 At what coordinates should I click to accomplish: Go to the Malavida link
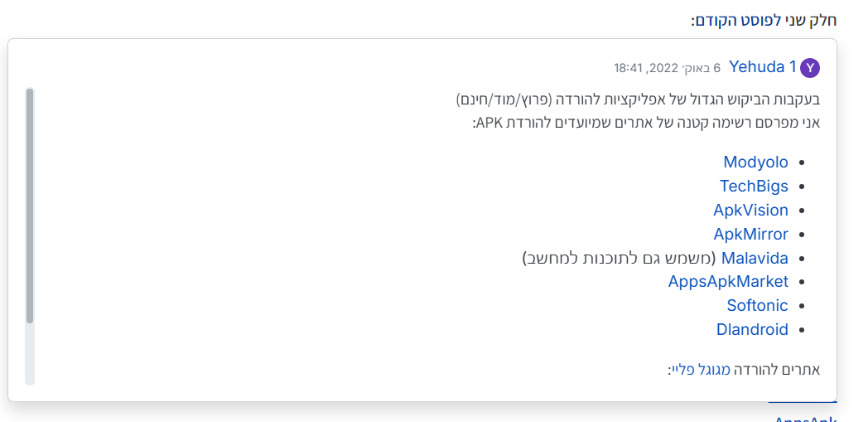[x=755, y=259]
